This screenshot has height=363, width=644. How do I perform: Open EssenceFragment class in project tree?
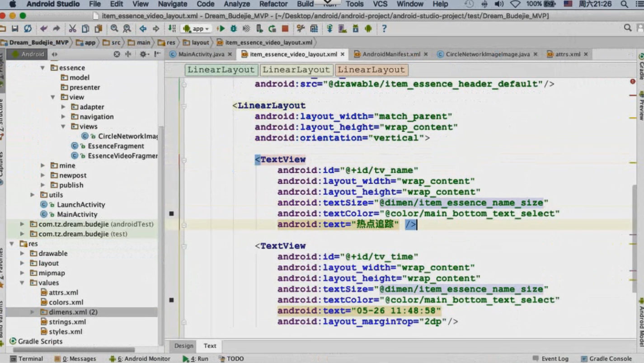tap(116, 146)
